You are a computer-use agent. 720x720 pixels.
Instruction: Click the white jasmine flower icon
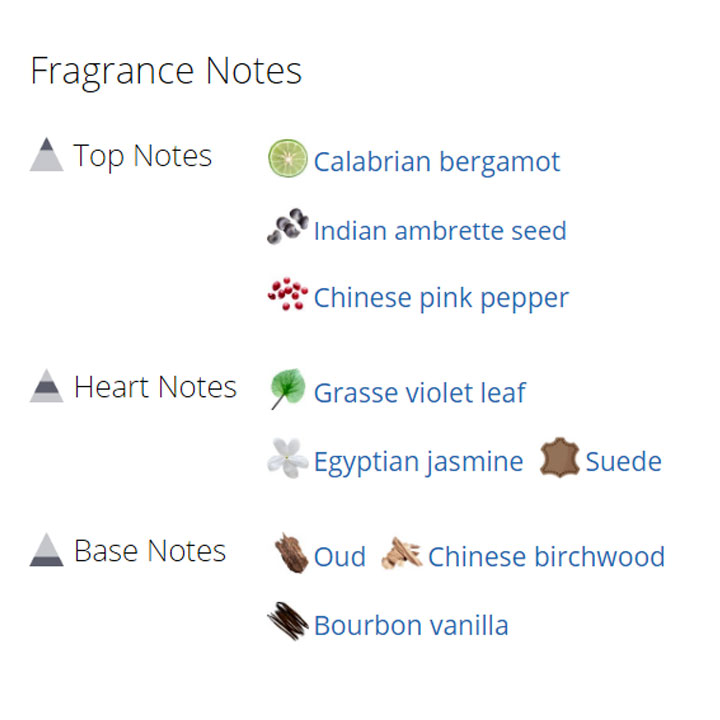[287, 458]
